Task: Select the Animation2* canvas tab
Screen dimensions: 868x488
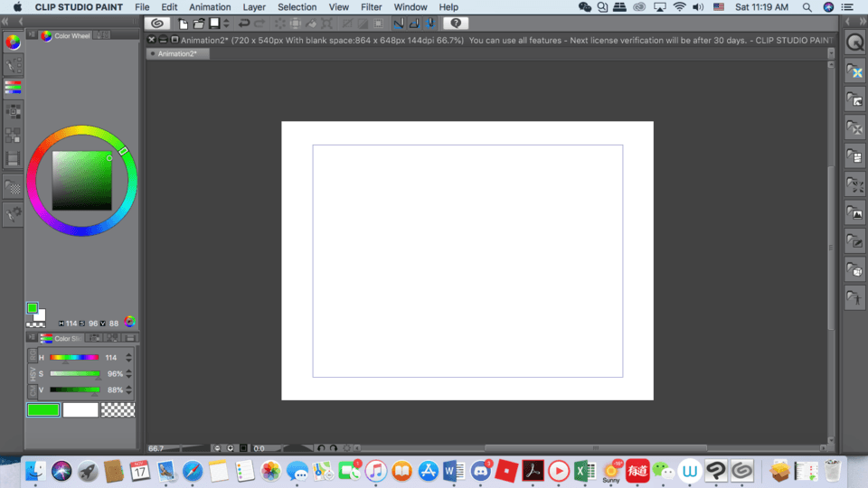Action: [177, 53]
